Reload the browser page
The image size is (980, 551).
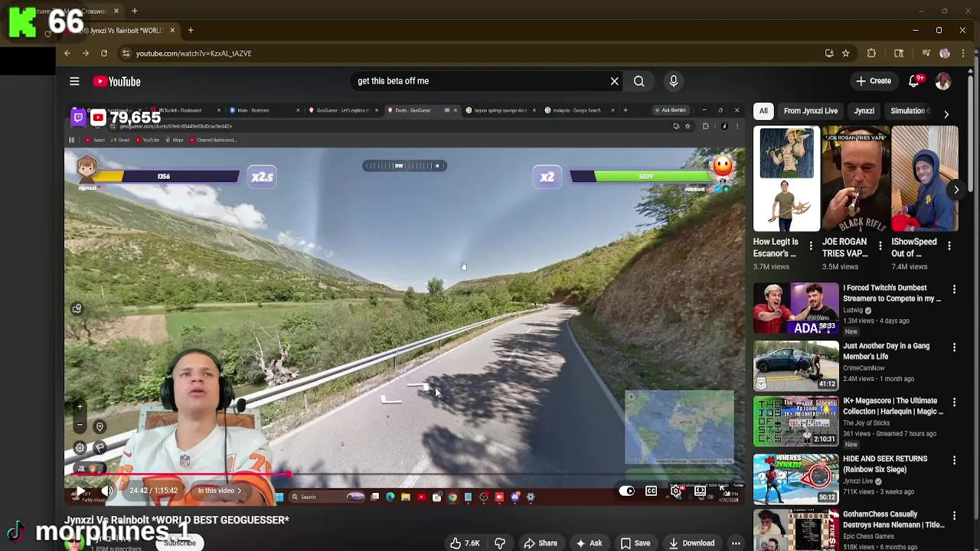point(104,54)
